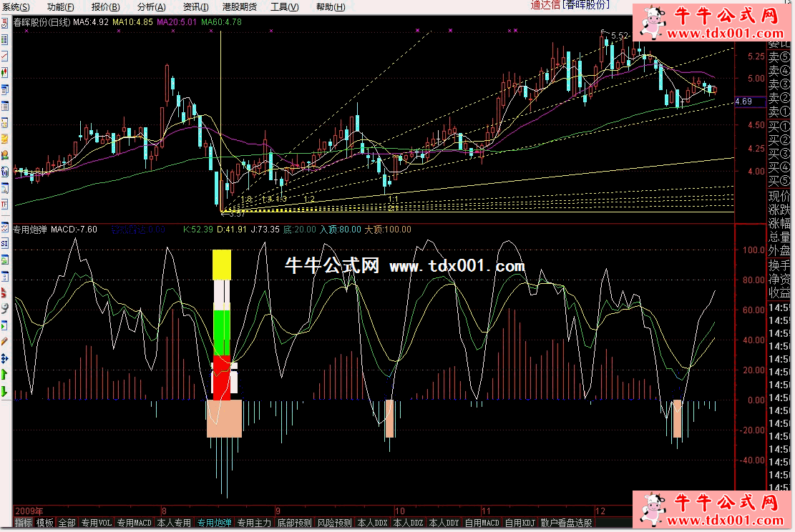
Task: Click the D:41.91 indicator value
Action: [x=232, y=230]
